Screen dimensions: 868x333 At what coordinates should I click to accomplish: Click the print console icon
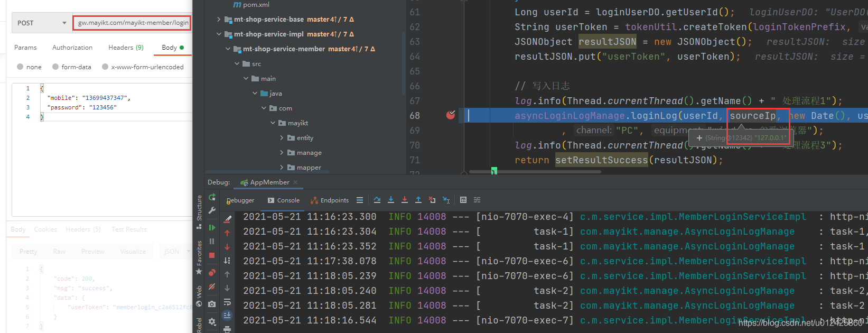click(227, 329)
